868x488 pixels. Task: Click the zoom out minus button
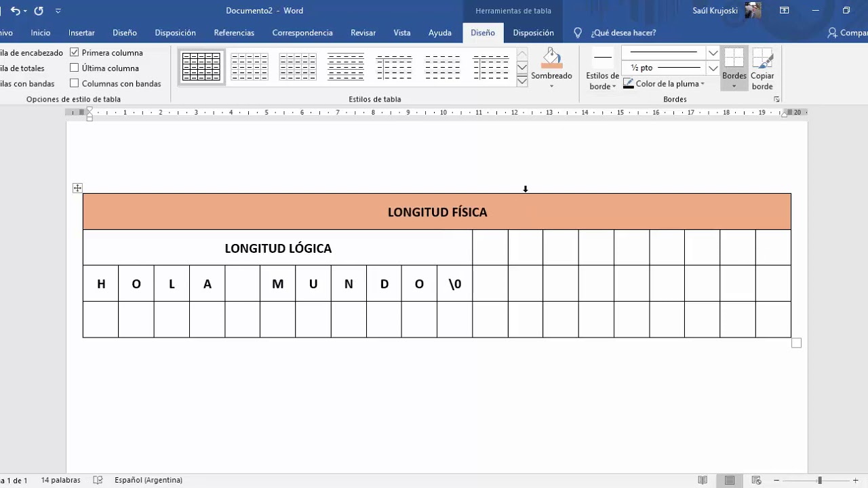point(776,480)
